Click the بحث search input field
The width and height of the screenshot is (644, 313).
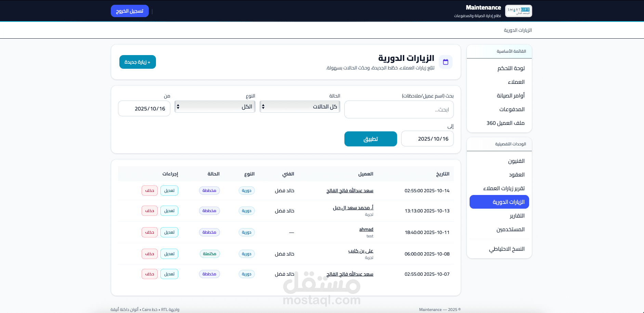tap(399, 109)
